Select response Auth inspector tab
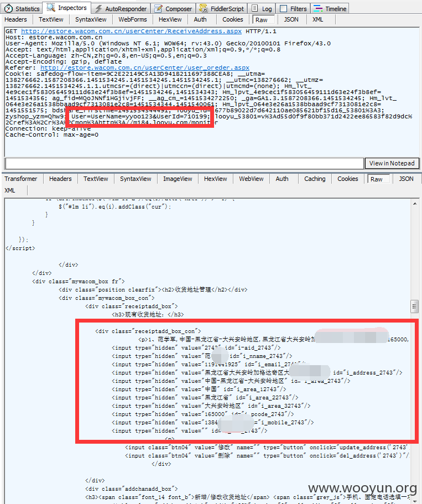The height and width of the screenshot is (504, 422). coord(282,179)
